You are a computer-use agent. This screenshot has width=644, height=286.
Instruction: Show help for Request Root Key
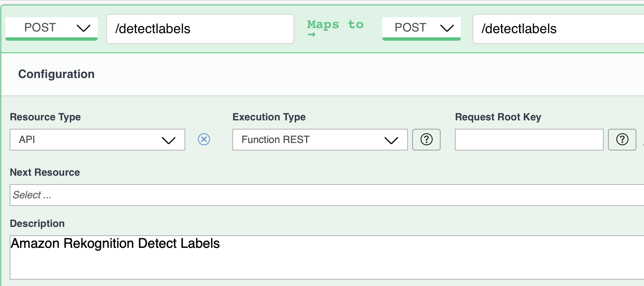click(622, 140)
